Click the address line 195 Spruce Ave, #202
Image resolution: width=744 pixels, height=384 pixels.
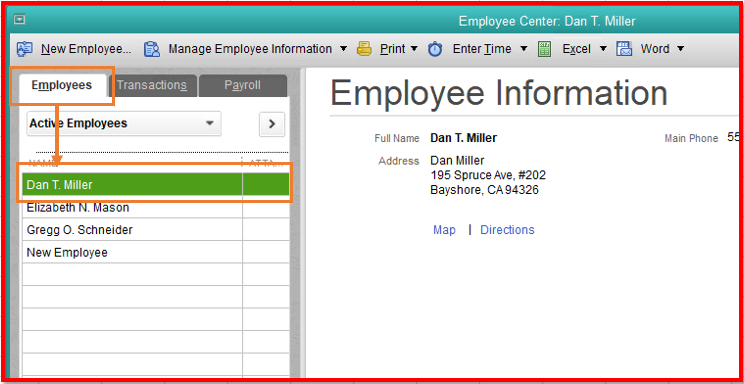point(488,175)
